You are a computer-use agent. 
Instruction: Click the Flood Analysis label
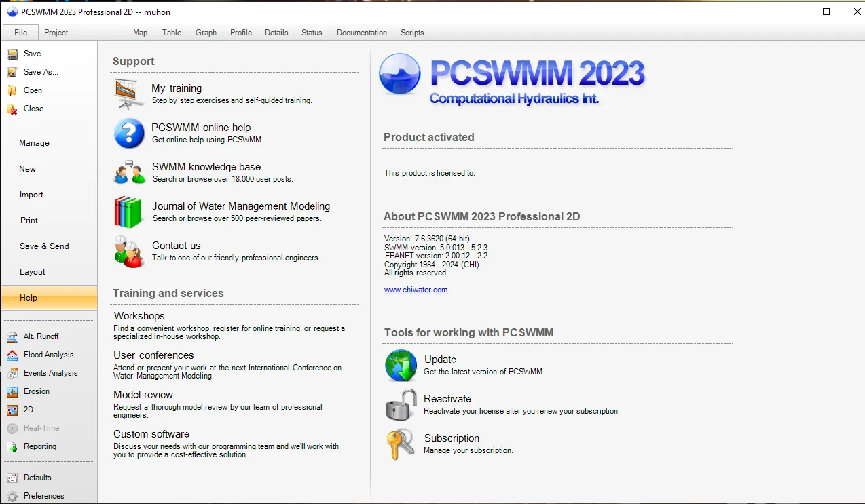tap(49, 355)
